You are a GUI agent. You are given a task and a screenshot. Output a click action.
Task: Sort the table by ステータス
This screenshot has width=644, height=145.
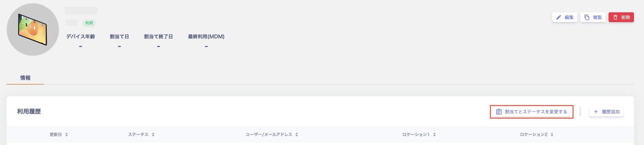[x=153, y=135]
